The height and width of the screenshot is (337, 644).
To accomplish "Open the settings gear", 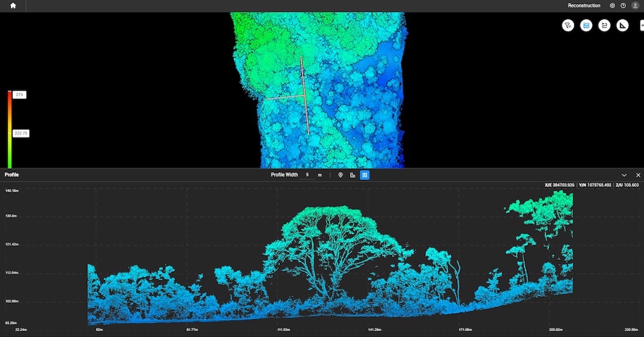I will click(612, 5).
